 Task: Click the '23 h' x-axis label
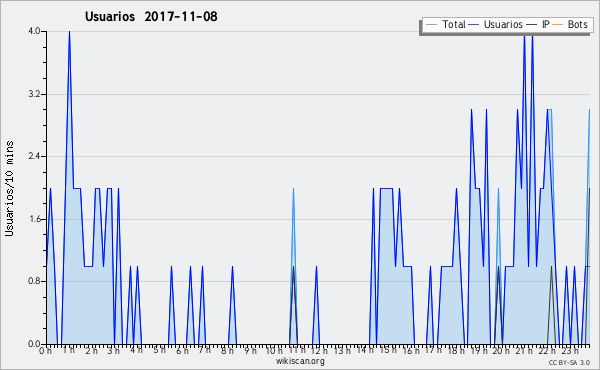[570, 350]
